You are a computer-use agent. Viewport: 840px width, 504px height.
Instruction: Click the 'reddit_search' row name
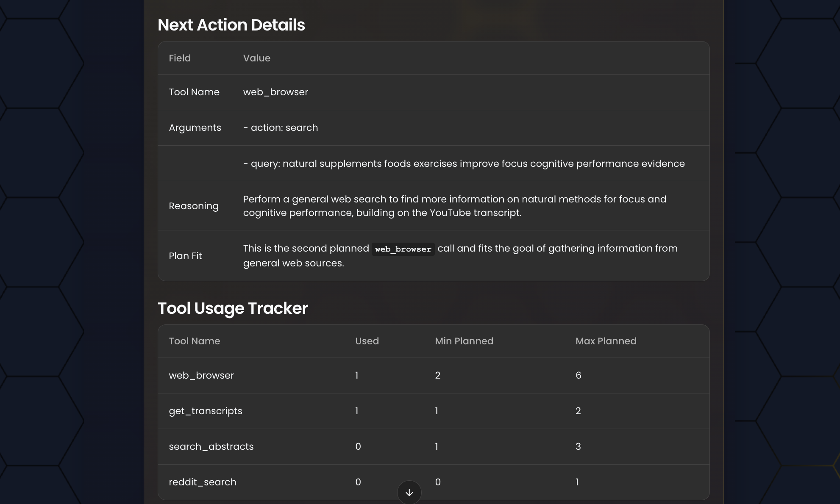(x=203, y=482)
